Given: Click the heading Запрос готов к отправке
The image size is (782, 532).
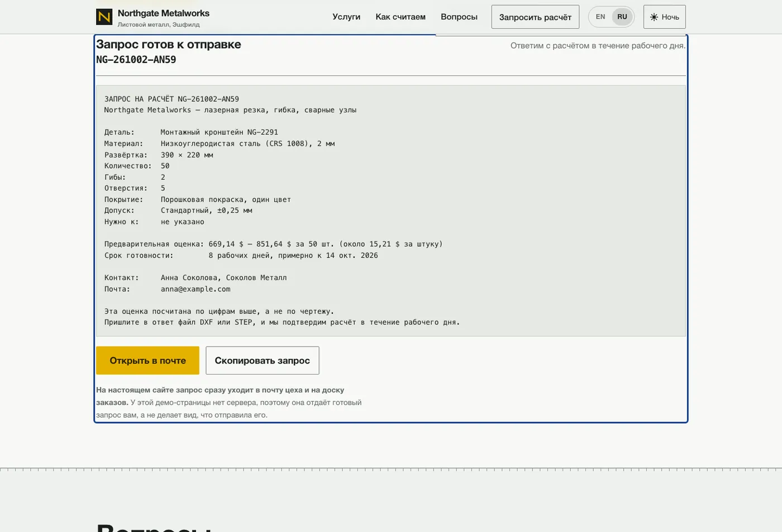Looking at the screenshot, I should click(169, 45).
